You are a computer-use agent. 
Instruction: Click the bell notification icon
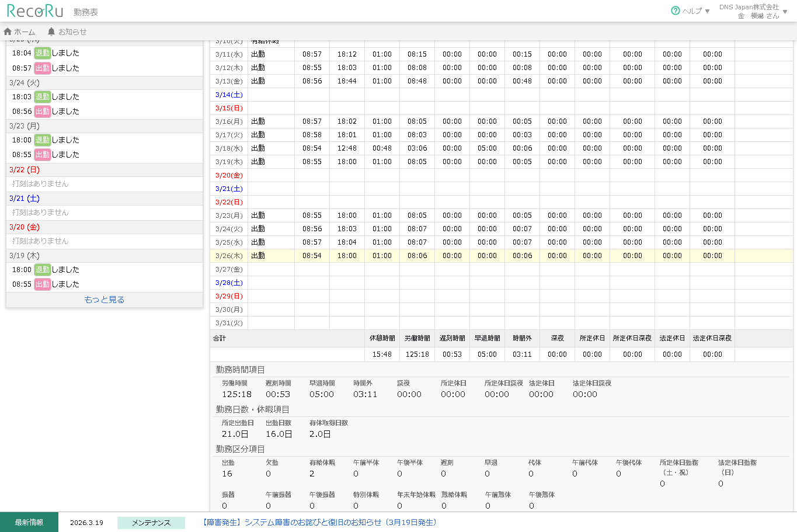(x=51, y=32)
